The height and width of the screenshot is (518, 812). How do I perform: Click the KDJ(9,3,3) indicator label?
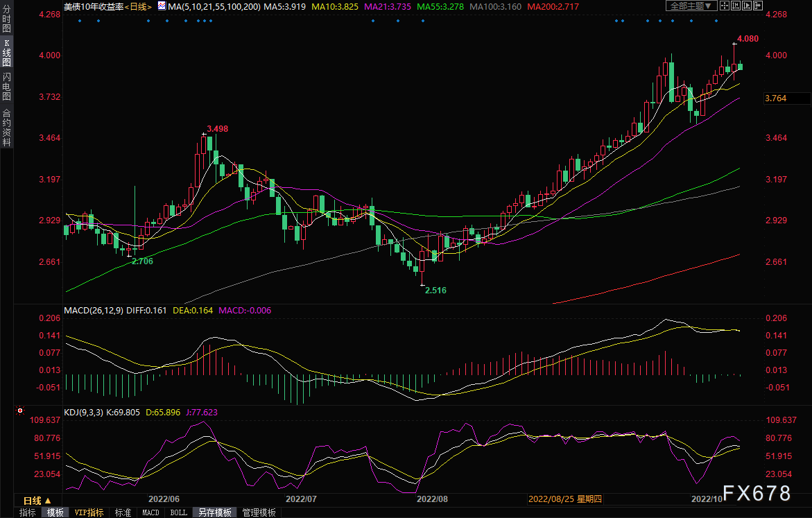84,413
